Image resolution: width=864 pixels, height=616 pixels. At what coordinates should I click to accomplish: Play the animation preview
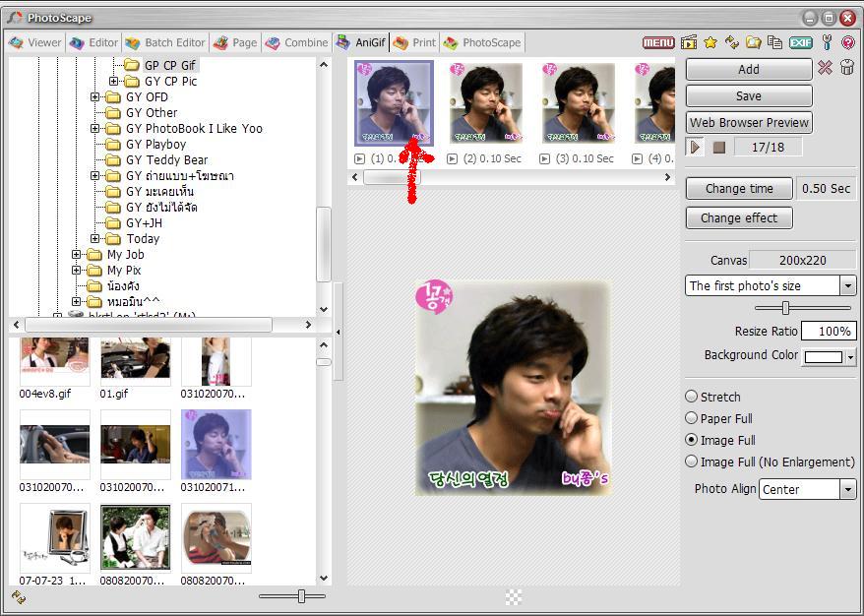(x=695, y=148)
